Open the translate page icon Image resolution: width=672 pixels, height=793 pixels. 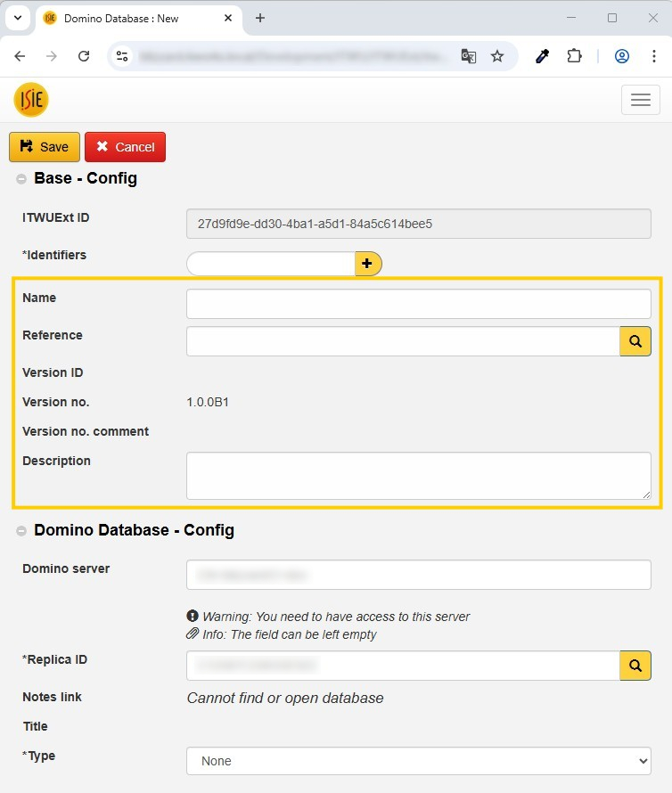coord(469,56)
